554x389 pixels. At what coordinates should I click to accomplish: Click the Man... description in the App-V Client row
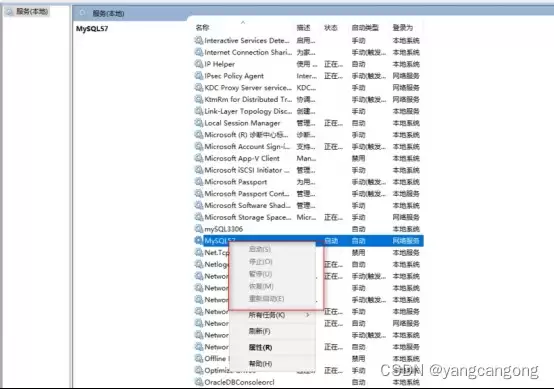[x=306, y=158]
